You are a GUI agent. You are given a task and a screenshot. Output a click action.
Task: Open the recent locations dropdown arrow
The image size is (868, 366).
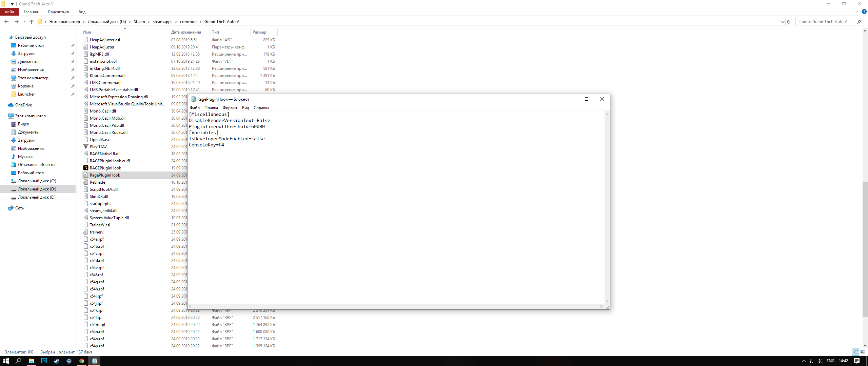point(24,22)
